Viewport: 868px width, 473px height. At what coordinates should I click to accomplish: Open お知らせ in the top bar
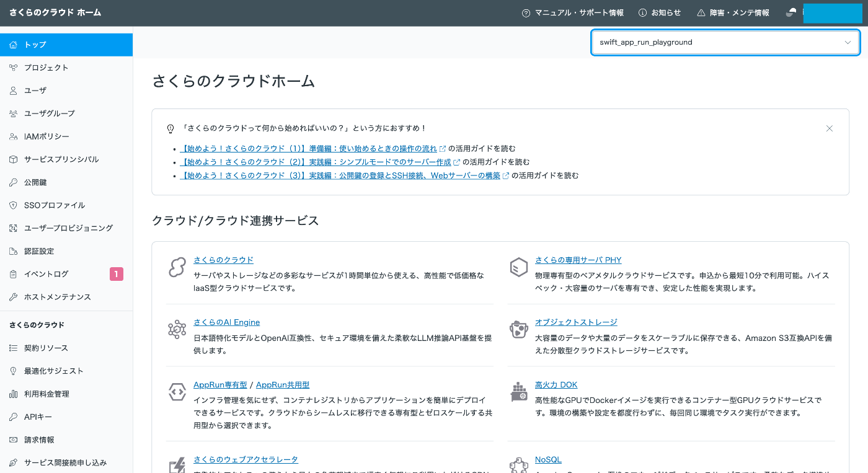[x=660, y=12]
